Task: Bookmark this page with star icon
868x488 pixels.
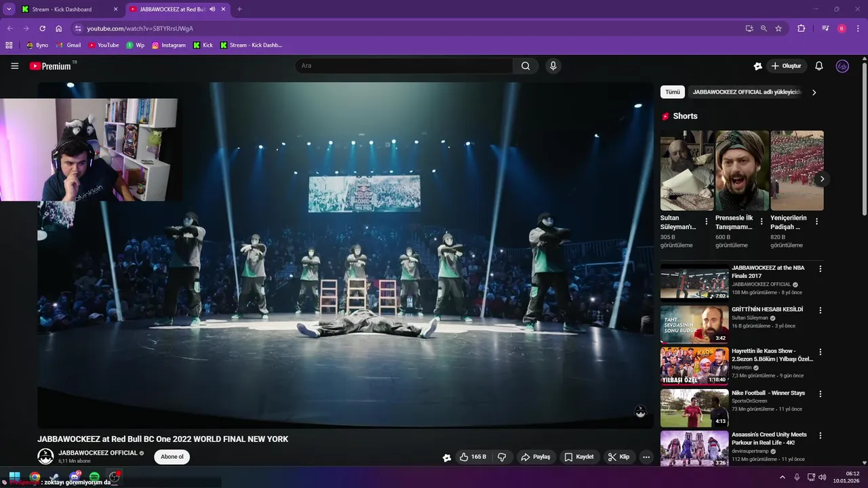Action: 778,28
